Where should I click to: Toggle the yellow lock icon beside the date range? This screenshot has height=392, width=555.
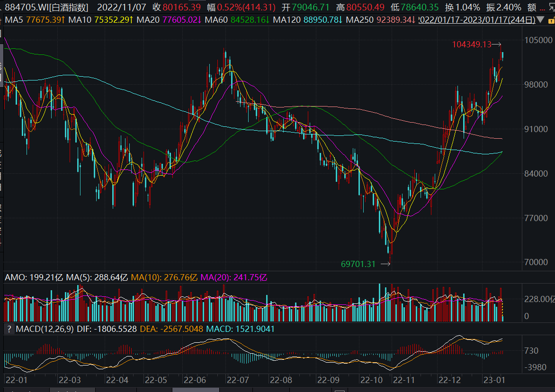click(x=551, y=20)
